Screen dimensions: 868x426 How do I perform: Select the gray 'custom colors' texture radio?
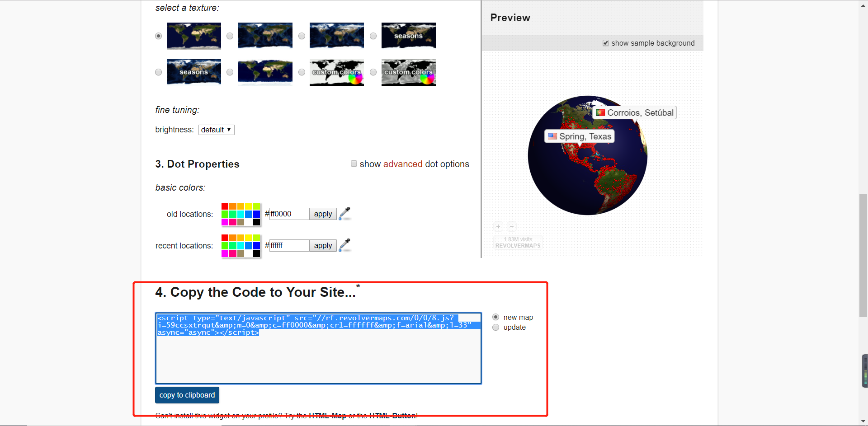click(373, 72)
